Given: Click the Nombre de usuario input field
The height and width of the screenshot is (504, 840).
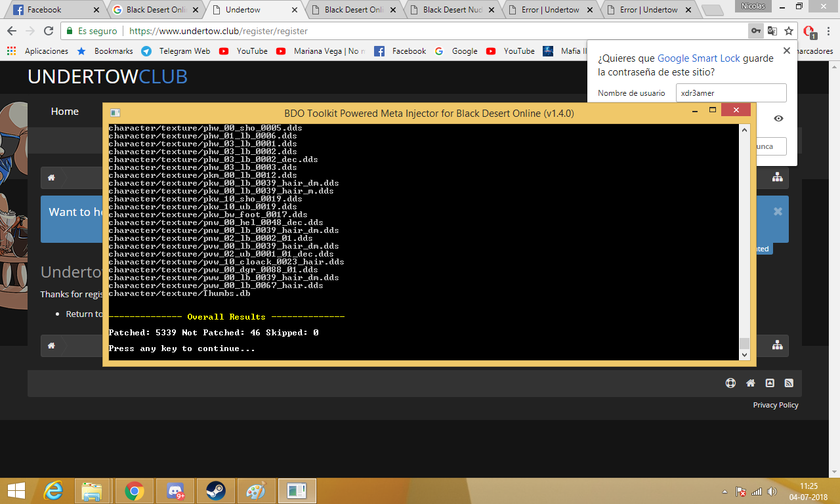Looking at the screenshot, I should pos(730,93).
